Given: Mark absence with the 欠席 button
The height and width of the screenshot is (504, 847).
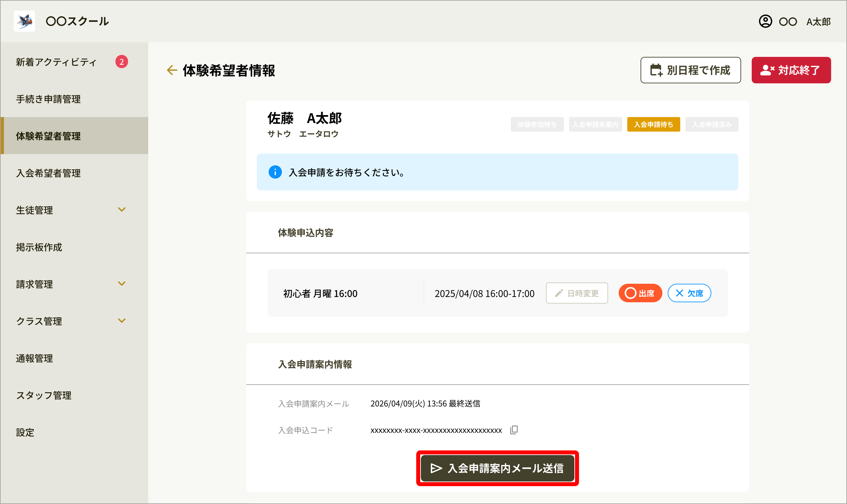Looking at the screenshot, I should click(x=689, y=293).
